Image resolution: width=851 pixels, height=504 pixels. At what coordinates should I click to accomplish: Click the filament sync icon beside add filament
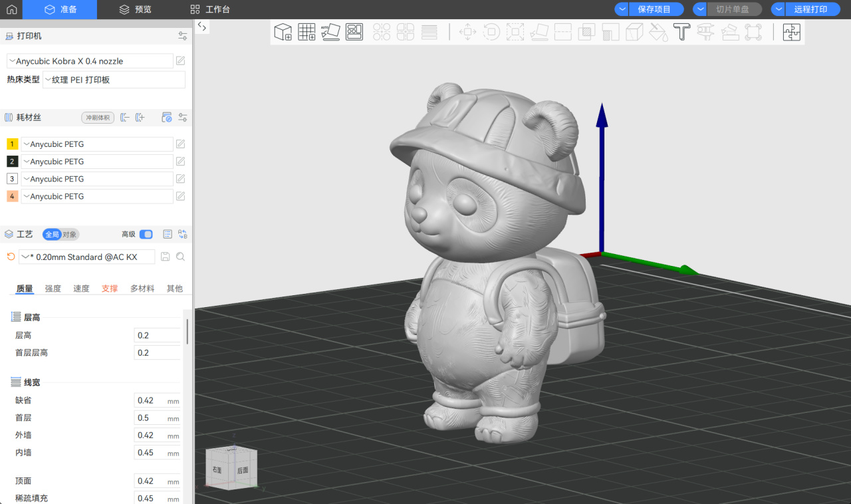[x=167, y=118]
